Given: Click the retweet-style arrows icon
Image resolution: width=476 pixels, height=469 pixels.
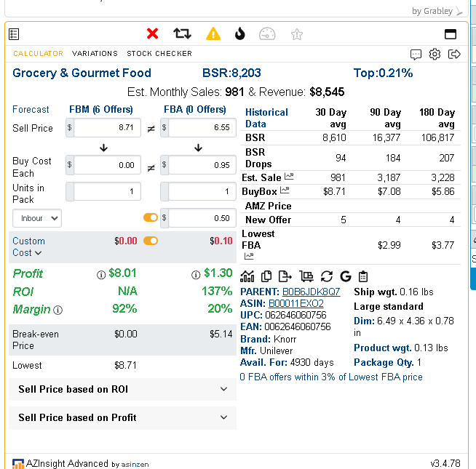Looking at the screenshot, I should click(x=182, y=33).
